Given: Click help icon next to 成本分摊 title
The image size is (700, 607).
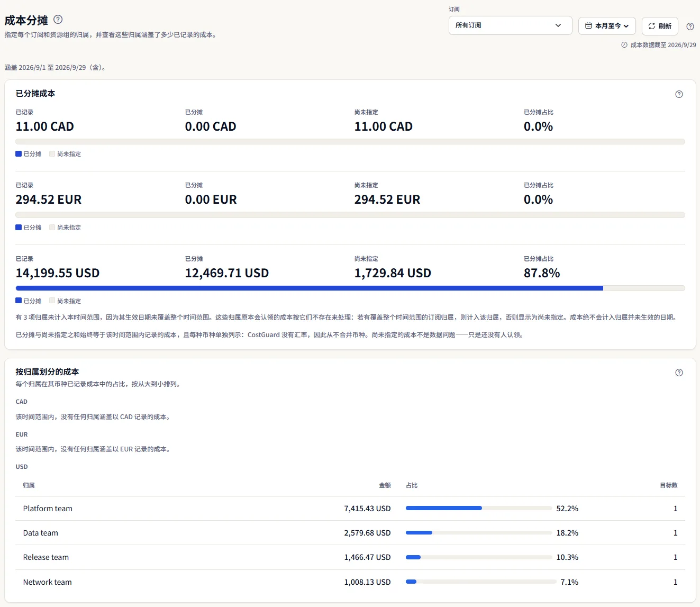Looking at the screenshot, I should (x=58, y=20).
